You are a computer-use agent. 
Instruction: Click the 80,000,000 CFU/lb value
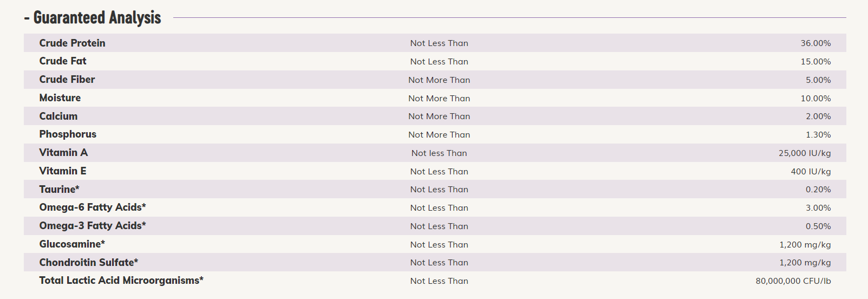click(x=793, y=281)
